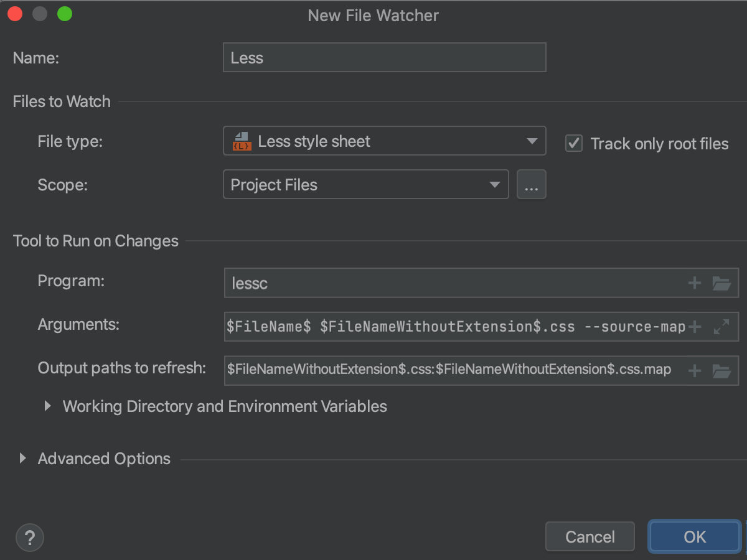The width and height of the screenshot is (747, 560).
Task: Uncheck the Track only root files checkbox
Action: tap(573, 143)
